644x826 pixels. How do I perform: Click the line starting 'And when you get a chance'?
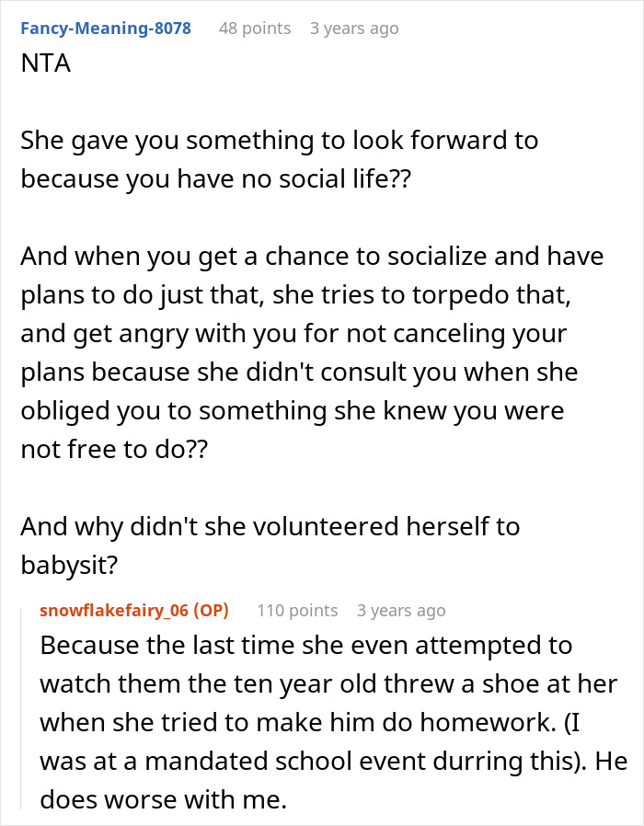[x=312, y=256]
